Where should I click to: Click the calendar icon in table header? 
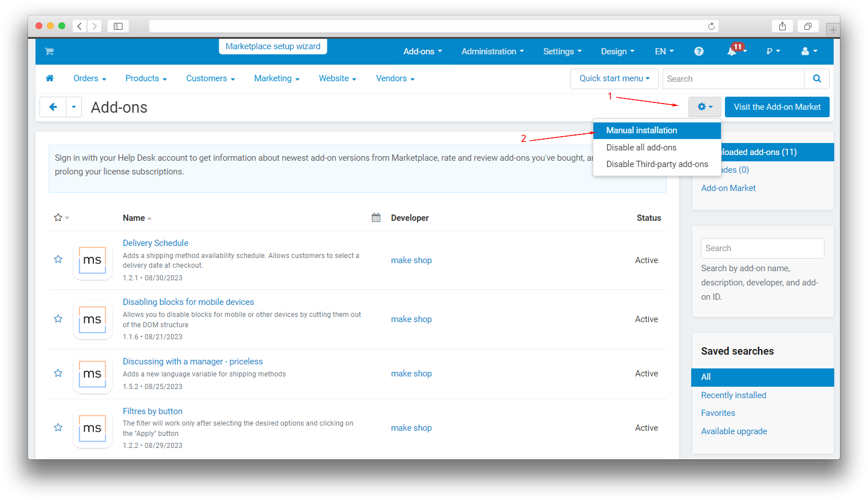click(376, 218)
